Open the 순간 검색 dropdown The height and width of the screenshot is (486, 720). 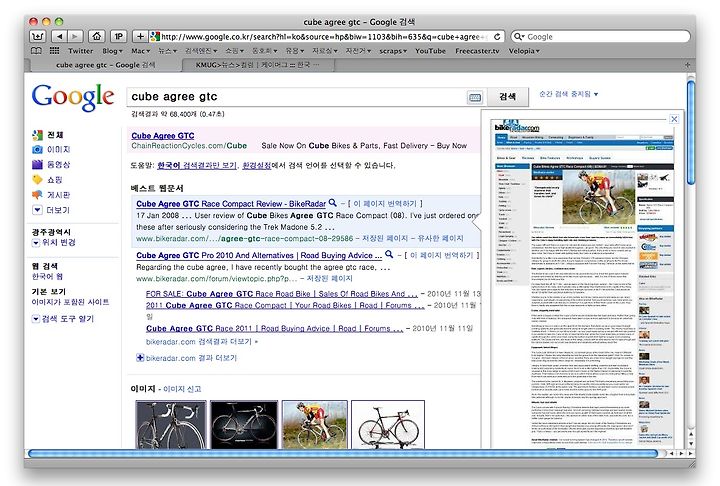[568, 94]
